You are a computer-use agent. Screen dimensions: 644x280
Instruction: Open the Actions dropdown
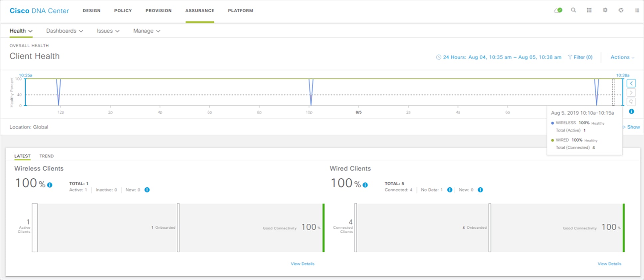pos(622,57)
